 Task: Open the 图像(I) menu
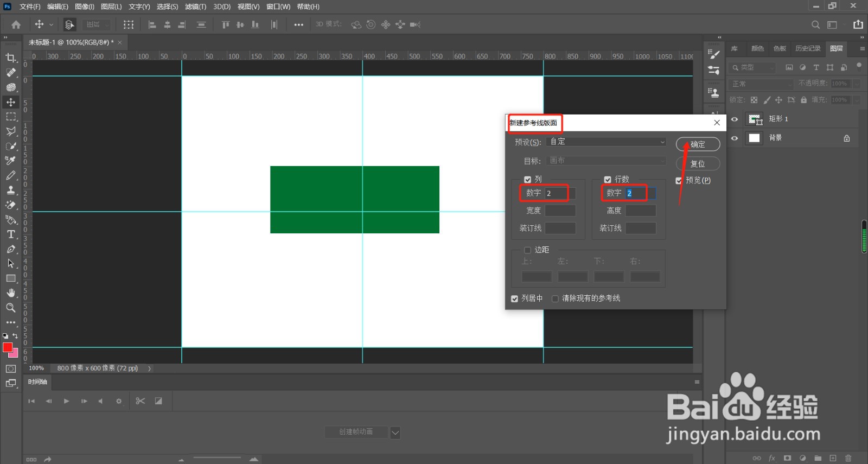click(85, 7)
